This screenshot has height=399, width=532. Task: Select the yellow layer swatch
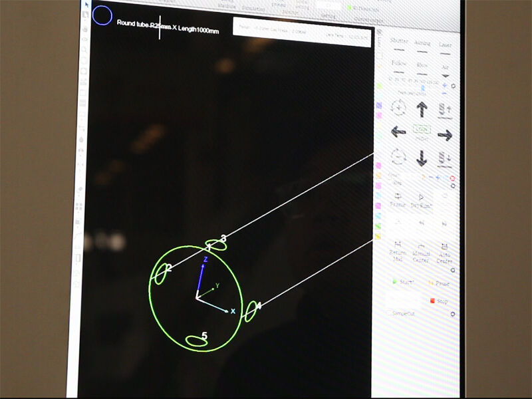coord(378,236)
